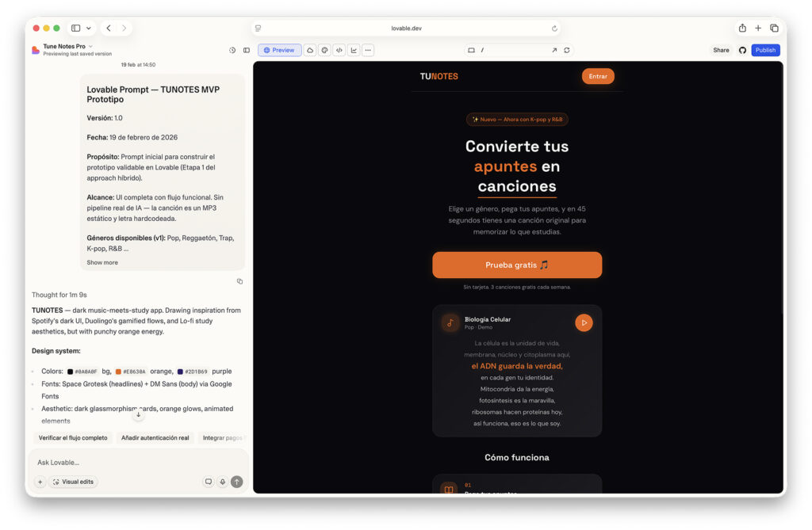
Task: Play the Biología Celular demo song
Action: tap(584, 322)
